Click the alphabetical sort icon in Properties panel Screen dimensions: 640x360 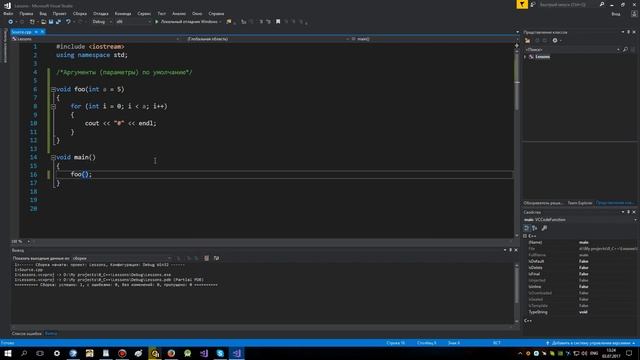coord(535,228)
